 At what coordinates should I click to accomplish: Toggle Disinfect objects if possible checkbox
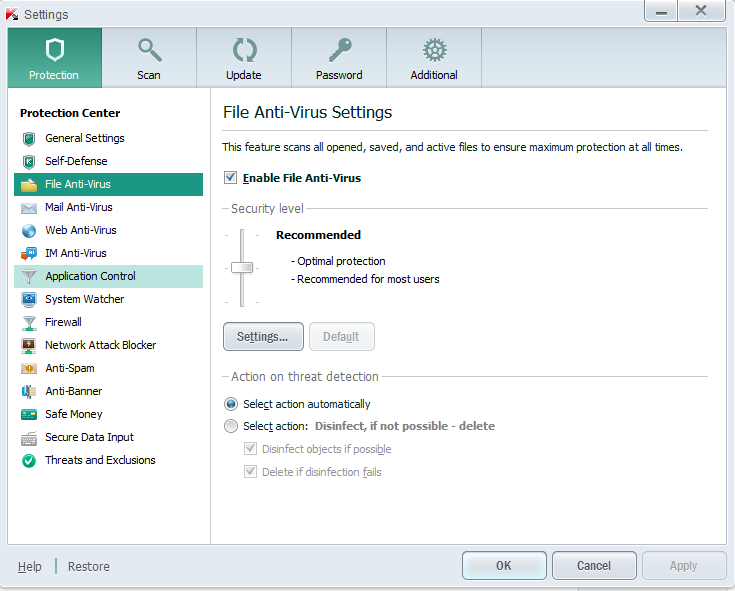pos(251,449)
